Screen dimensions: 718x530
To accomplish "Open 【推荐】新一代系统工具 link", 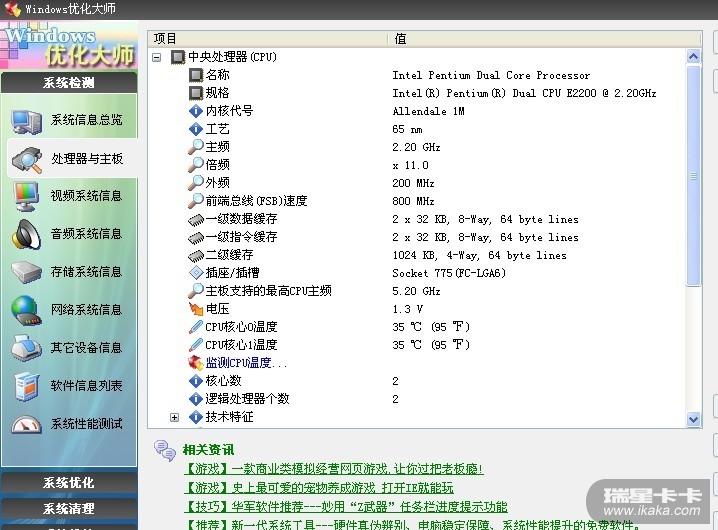I will 412,524.
